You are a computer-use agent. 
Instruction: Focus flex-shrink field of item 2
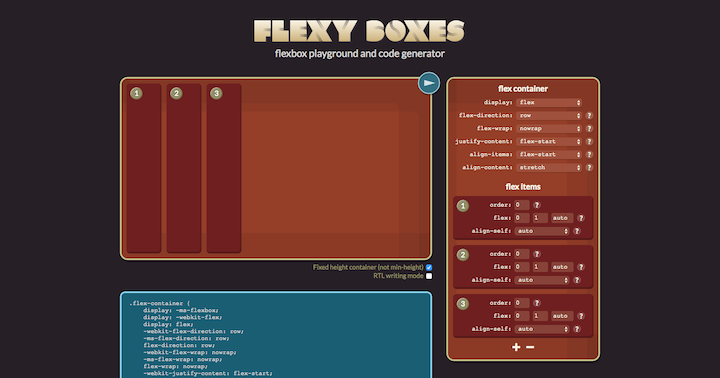point(540,267)
